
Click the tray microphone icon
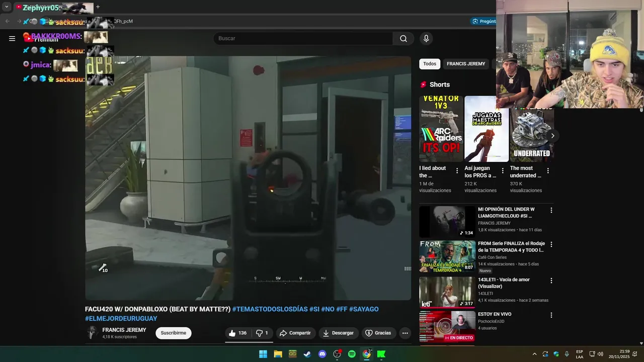click(567, 354)
